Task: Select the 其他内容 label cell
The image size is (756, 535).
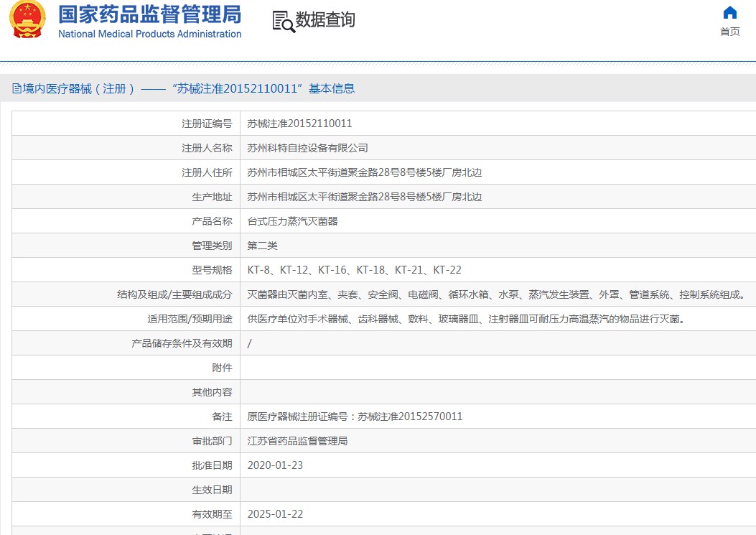Action: [x=126, y=393]
